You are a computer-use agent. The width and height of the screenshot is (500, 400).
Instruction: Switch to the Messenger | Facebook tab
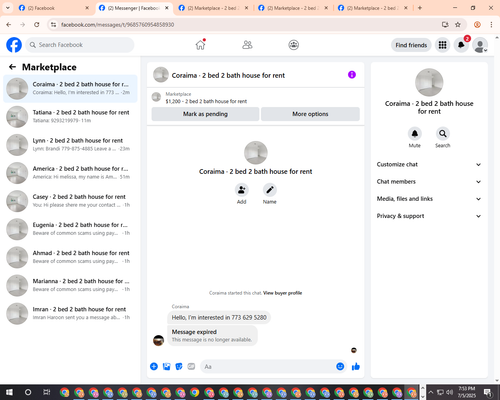tap(134, 8)
